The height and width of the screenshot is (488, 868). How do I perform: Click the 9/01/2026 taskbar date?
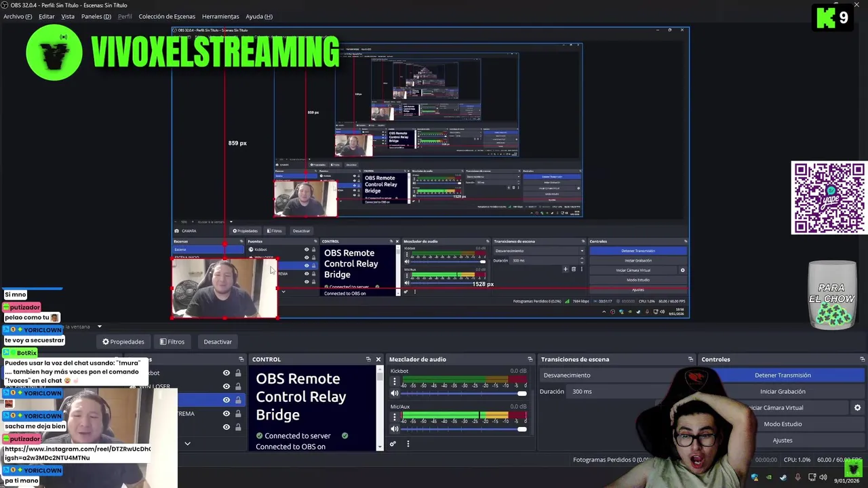pos(846,481)
